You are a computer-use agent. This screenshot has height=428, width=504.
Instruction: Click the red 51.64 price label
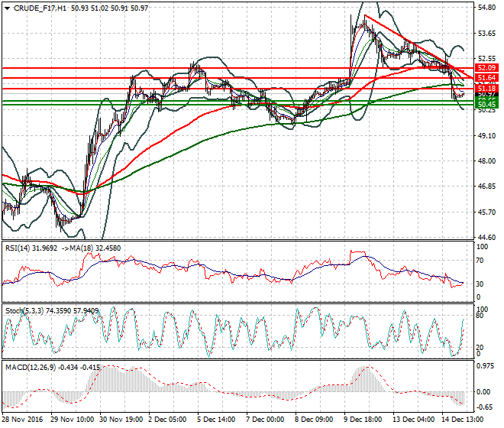[x=487, y=78]
